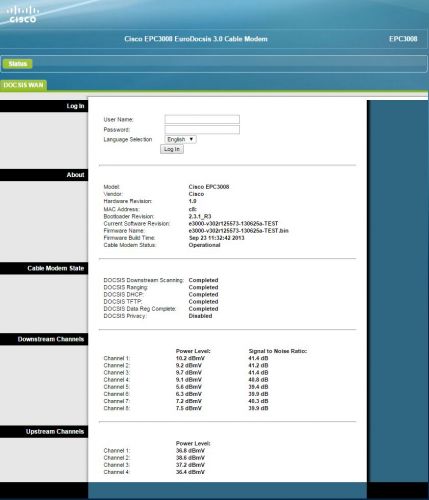Screen dimensions: 429x500
Task: Focus the Password input field
Action: point(202,129)
